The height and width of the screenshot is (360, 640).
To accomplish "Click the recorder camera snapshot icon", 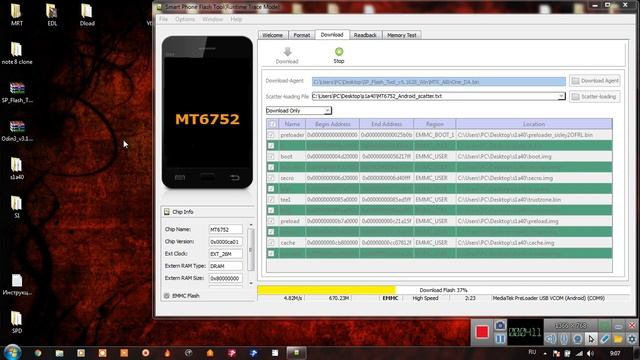I will point(500,325).
